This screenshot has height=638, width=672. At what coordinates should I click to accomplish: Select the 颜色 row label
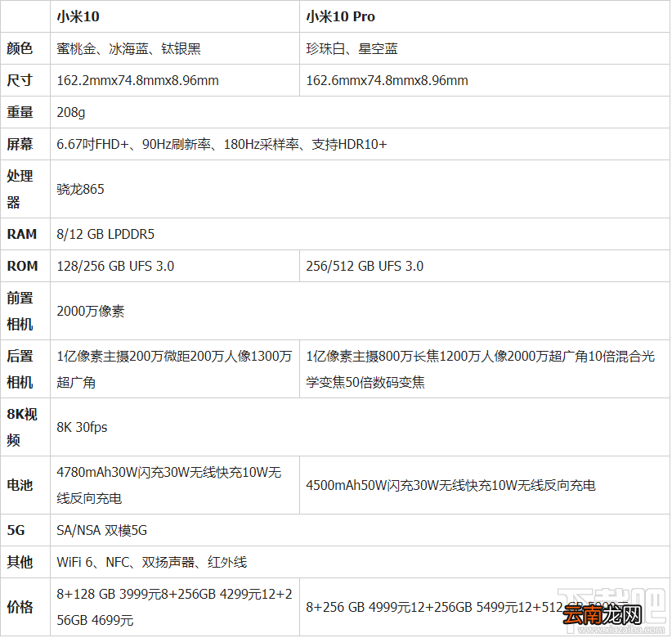click(x=20, y=48)
